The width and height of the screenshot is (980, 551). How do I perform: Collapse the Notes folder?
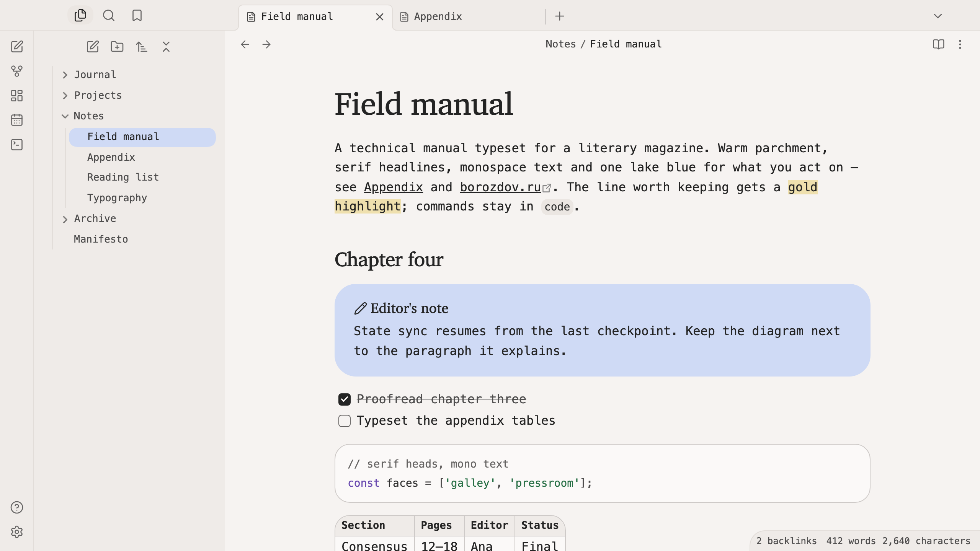[x=65, y=116]
